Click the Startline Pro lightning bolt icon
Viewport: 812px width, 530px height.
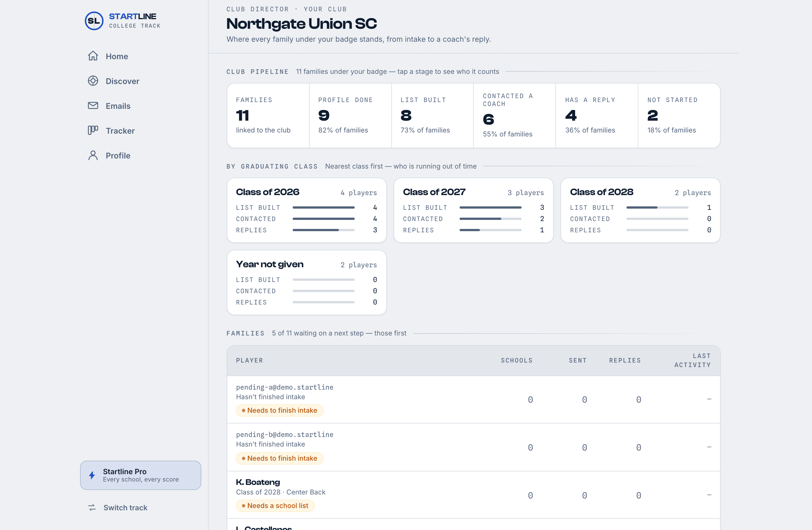(92, 475)
